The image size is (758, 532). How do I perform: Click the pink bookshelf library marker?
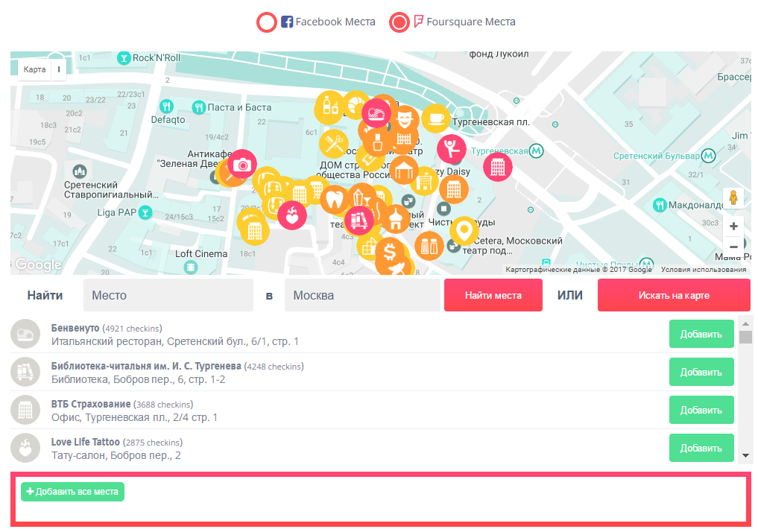(x=359, y=221)
